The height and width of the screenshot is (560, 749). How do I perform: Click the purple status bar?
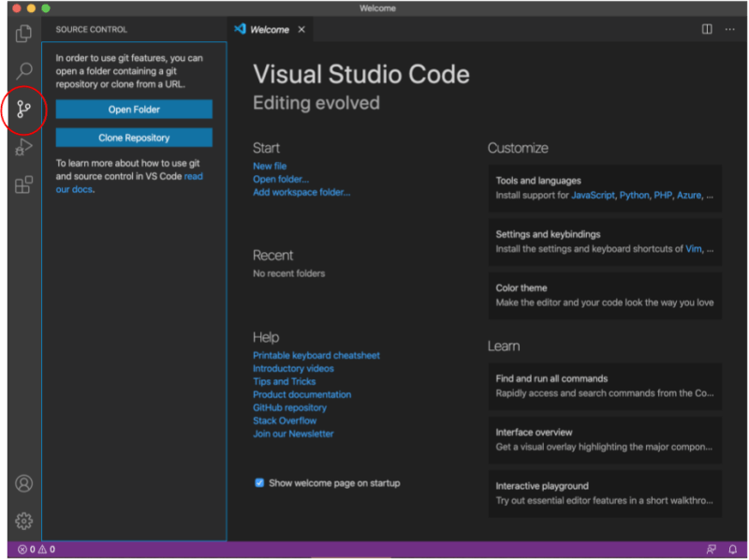point(374,551)
